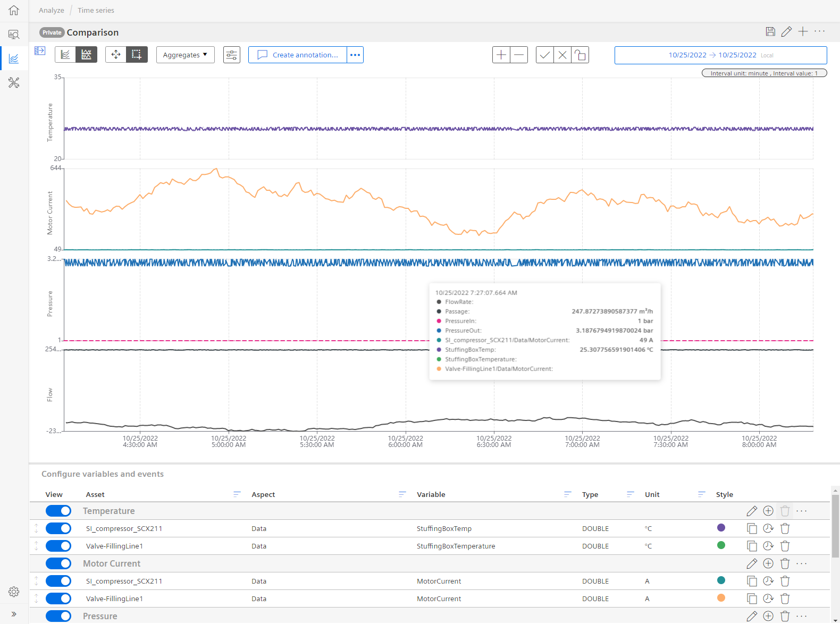
Task: Open header more options ellipsis
Action: click(820, 31)
